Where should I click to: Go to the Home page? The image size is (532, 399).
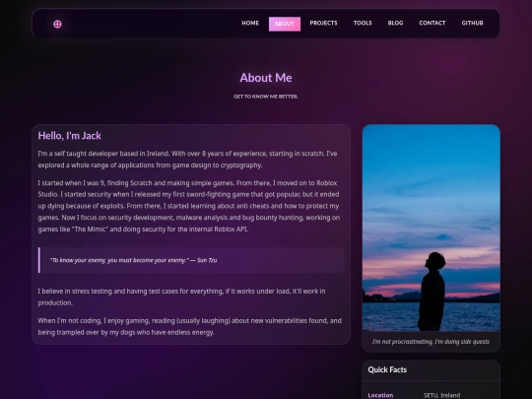250,23
